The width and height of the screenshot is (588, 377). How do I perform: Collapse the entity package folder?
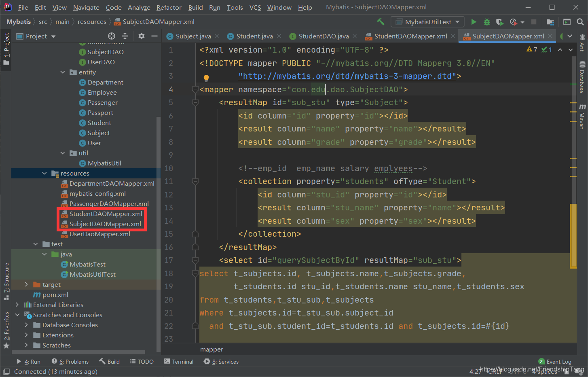62,72
